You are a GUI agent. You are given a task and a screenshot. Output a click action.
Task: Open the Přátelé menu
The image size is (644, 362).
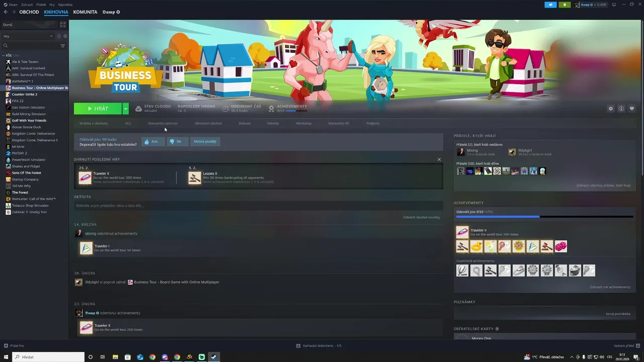(x=41, y=5)
